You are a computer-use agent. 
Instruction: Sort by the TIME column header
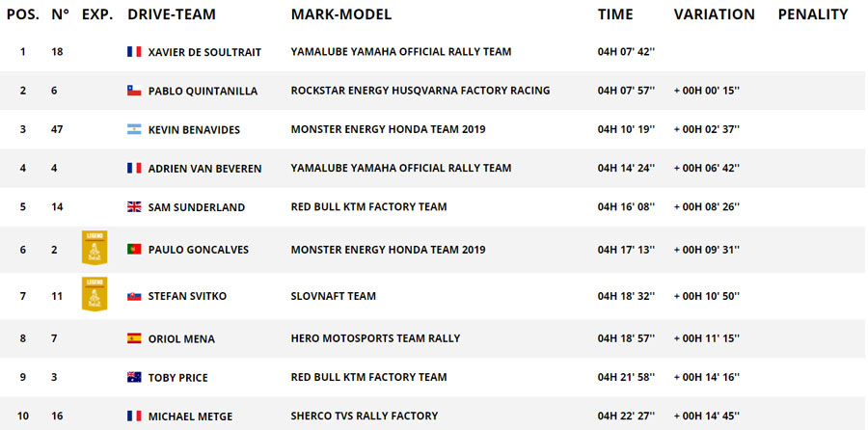pyautogui.click(x=615, y=14)
